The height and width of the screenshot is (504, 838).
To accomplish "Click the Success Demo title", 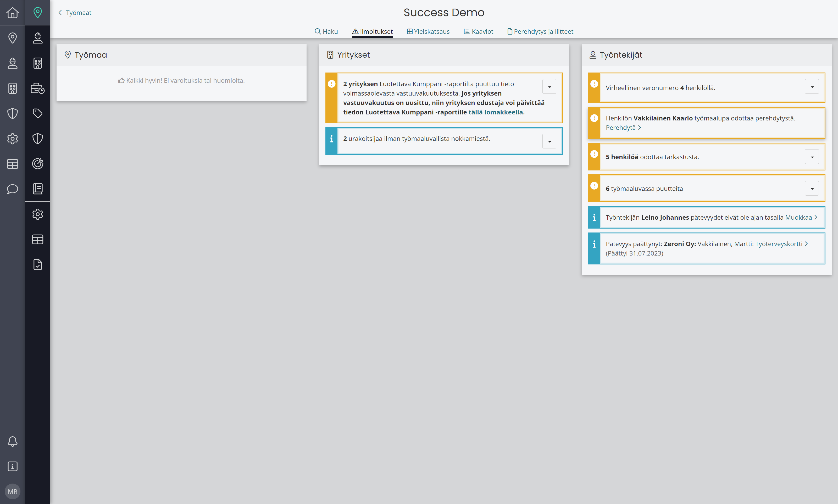I will [444, 13].
